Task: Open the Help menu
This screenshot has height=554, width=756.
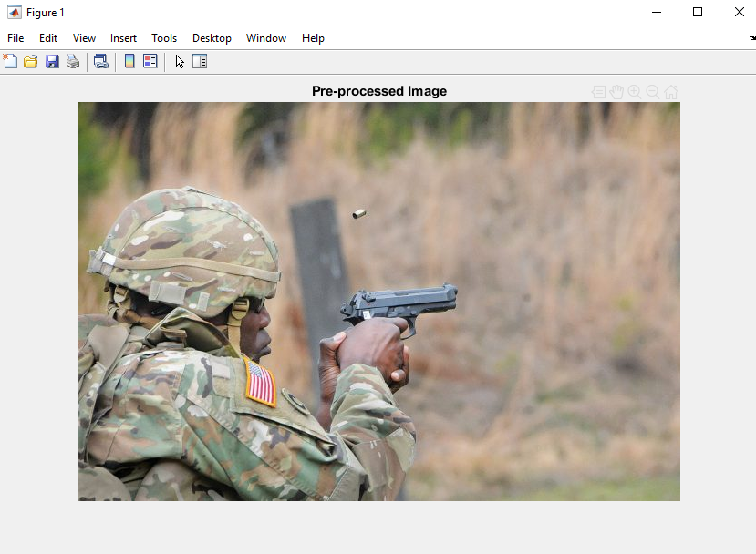Action: (x=313, y=38)
